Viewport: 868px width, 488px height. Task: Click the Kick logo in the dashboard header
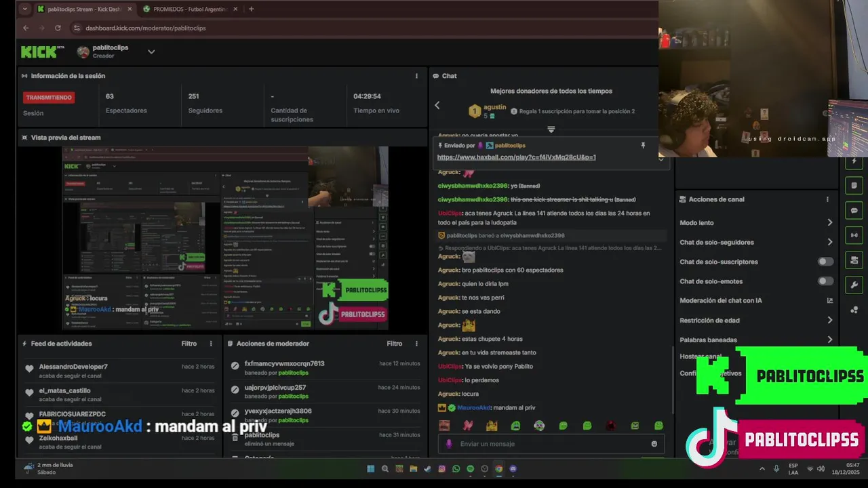[42, 52]
